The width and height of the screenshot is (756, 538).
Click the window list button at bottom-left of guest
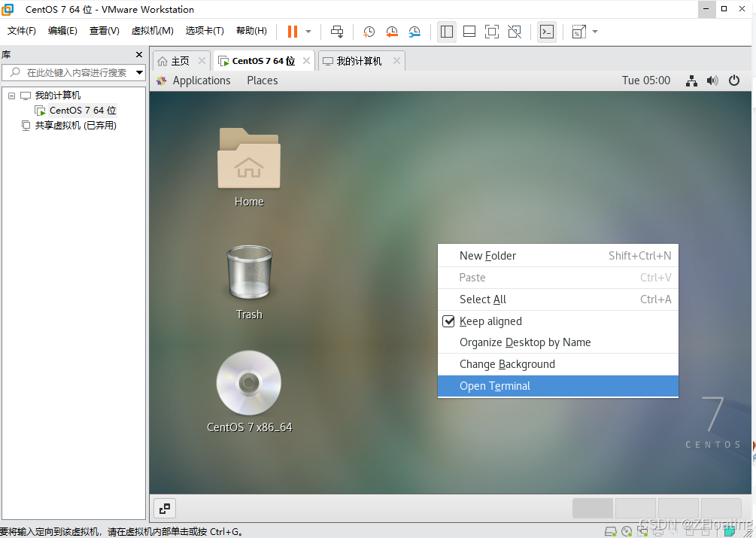pyautogui.click(x=165, y=508)
